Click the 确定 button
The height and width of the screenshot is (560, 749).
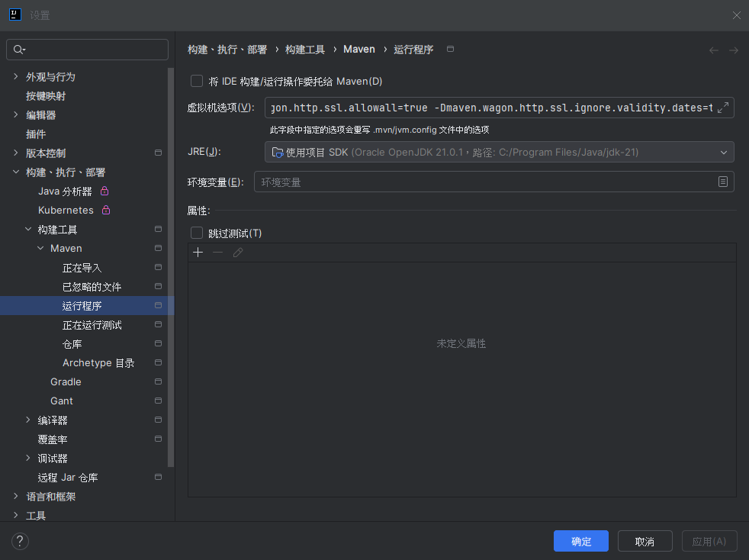(581, 541)
